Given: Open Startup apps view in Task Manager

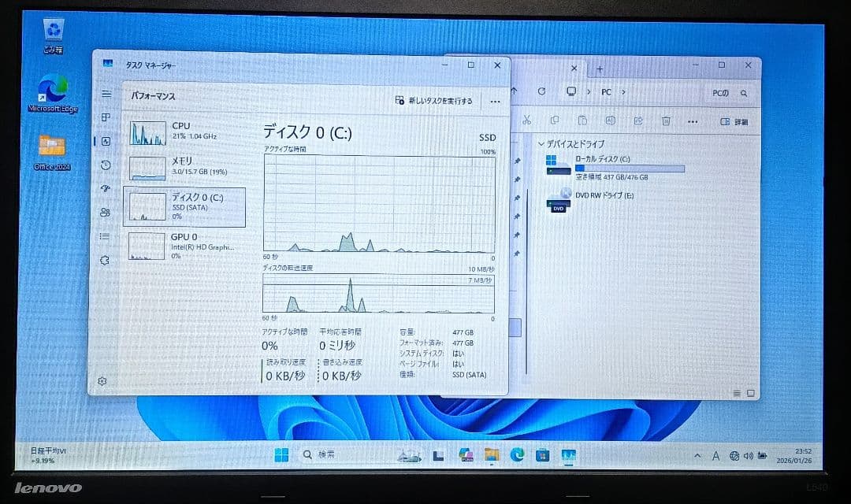Looking at the screenshot, I should [106, 189].
